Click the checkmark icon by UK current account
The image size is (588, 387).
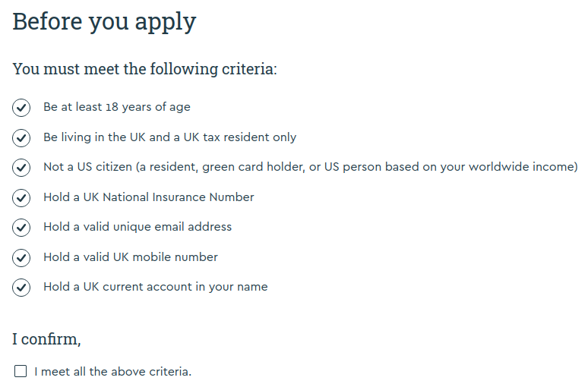21,288
